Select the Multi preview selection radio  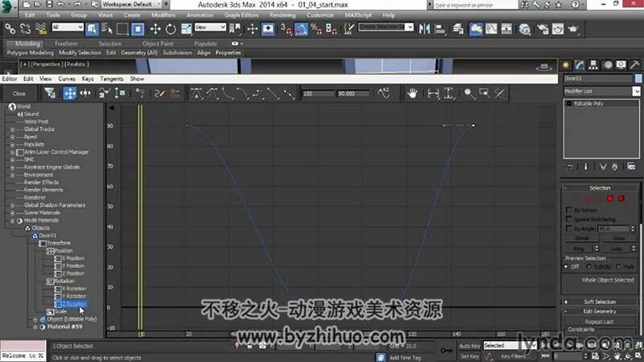tap(618, 267)
